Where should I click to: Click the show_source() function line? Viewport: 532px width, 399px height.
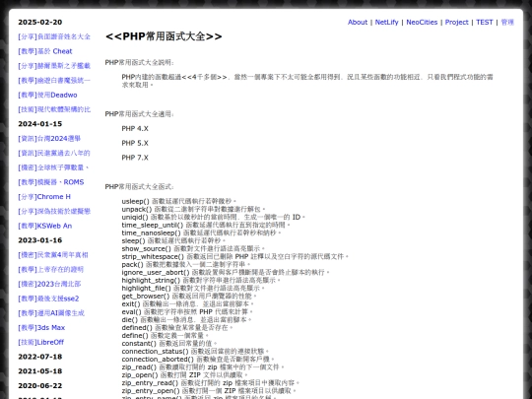coord(193,248)
